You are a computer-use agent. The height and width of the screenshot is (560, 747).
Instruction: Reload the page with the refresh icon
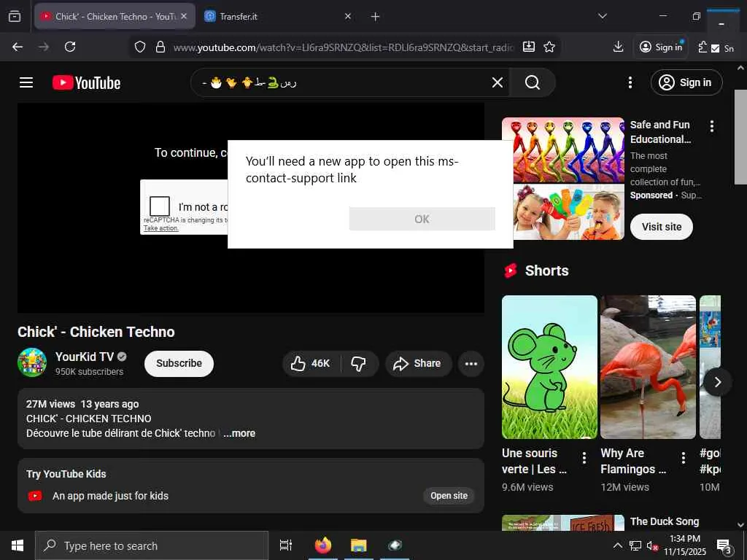[70, 47]
